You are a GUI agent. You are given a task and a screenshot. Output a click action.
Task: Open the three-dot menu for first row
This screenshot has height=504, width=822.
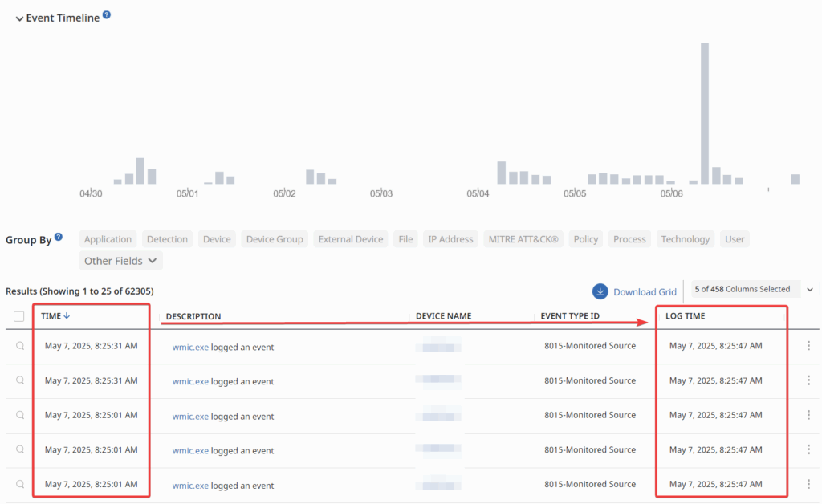[808, 346]
